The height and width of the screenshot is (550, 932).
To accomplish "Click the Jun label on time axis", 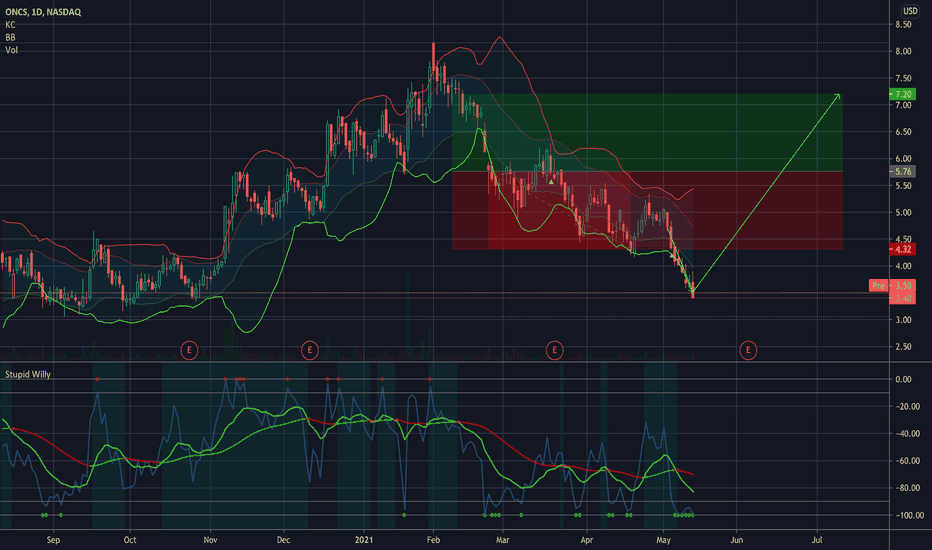I will coord(736,540).
